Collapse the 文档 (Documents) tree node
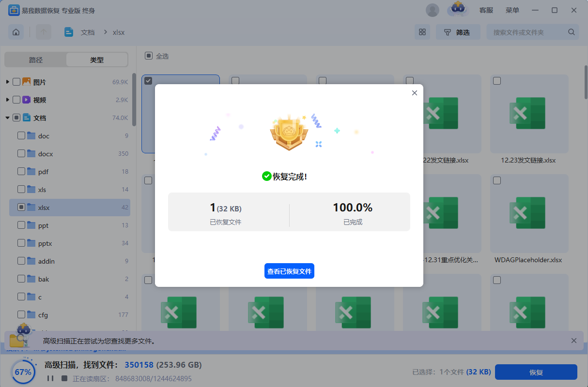The height and width of the screenshot is (387, 588). tap(8, 118)
